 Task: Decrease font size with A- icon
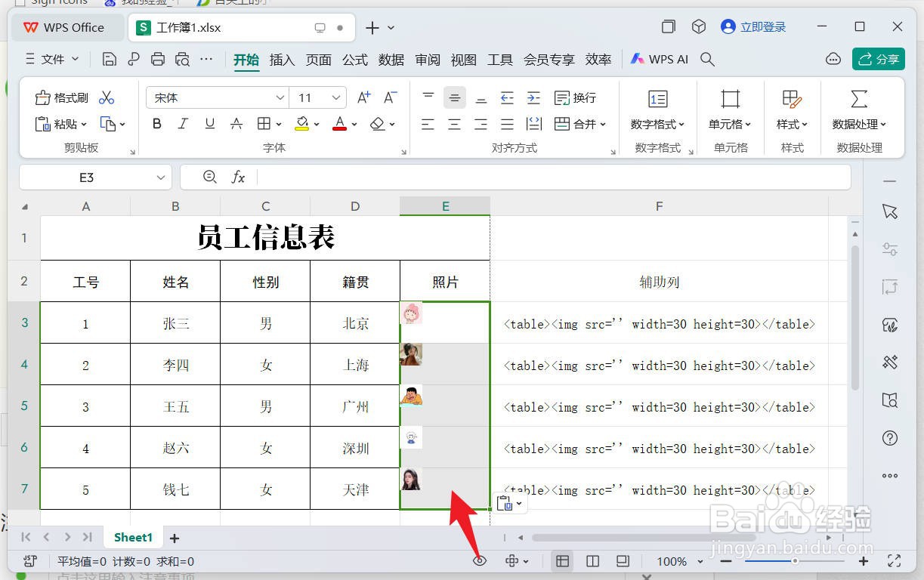(390, 97)
